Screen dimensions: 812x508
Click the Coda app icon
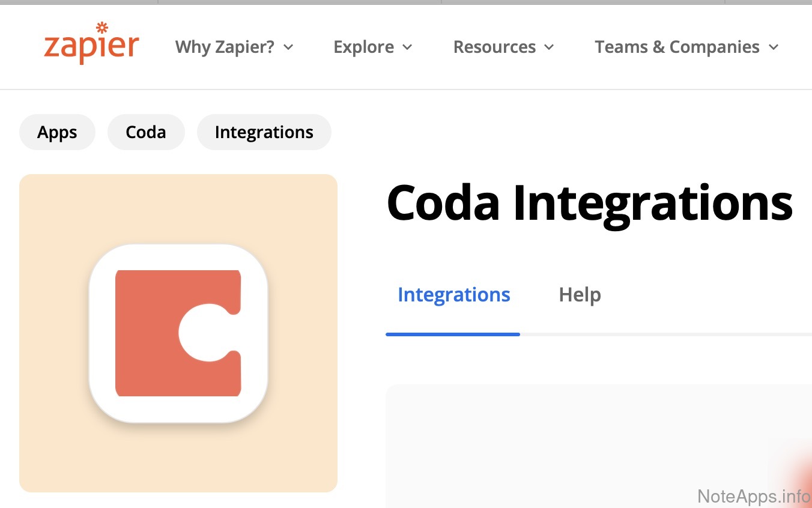(x=178, y=333)
